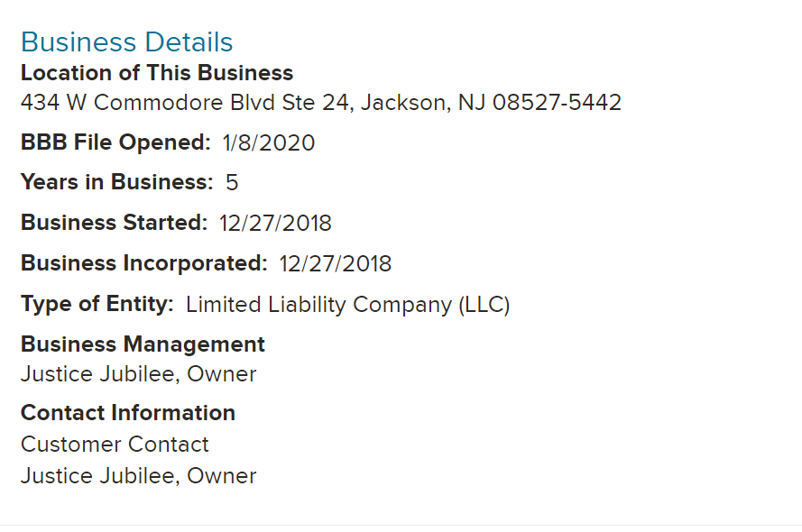802x532 pixels.
Task: Click the Business Incorporated label
Action: coord(144,263)
